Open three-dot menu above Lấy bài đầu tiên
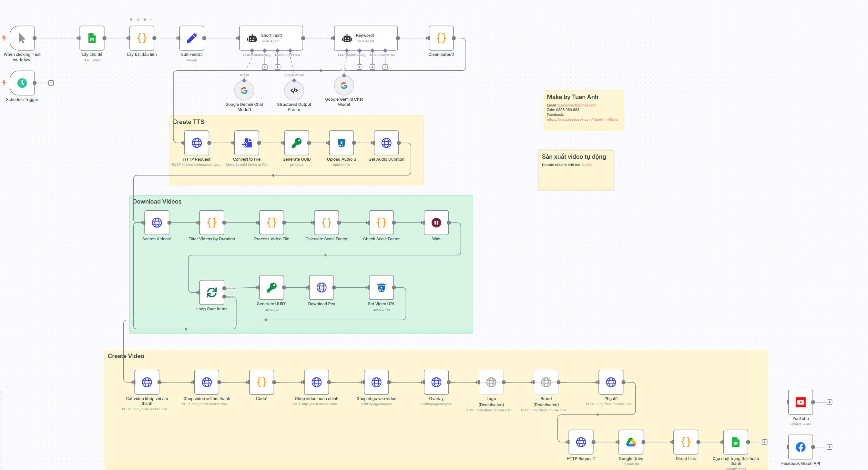The width and height of the screenshot is (868, 470). (x=151, y=20)
